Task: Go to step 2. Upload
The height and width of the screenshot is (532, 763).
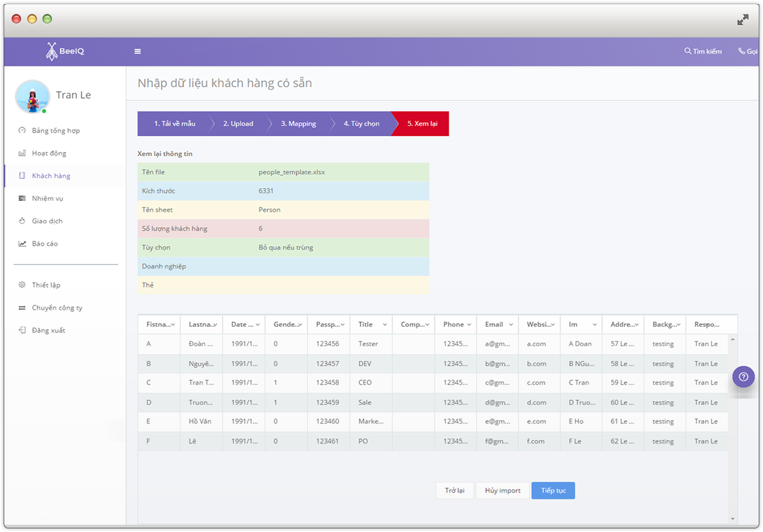Action: 238,123
